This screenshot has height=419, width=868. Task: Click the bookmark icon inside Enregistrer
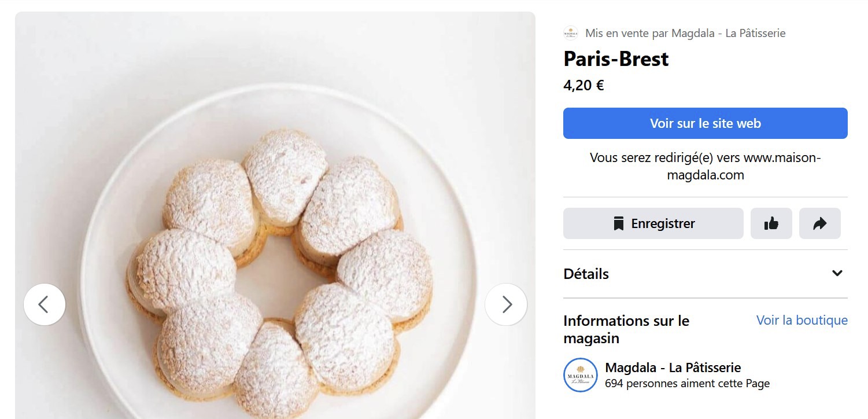[x=619, y=223]
